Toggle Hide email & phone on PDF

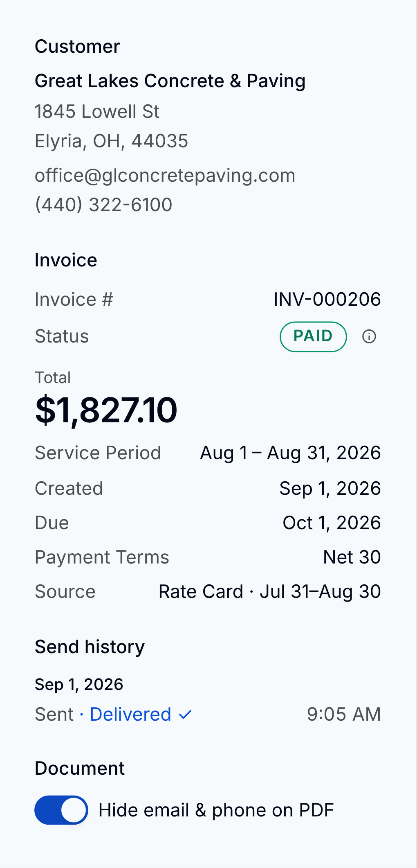[61, 810]
